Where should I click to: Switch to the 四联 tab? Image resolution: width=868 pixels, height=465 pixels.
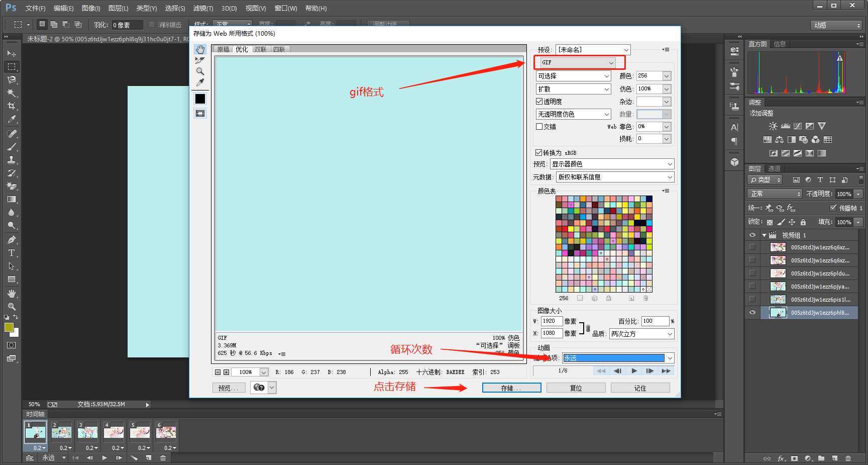(x=279, y=49)
